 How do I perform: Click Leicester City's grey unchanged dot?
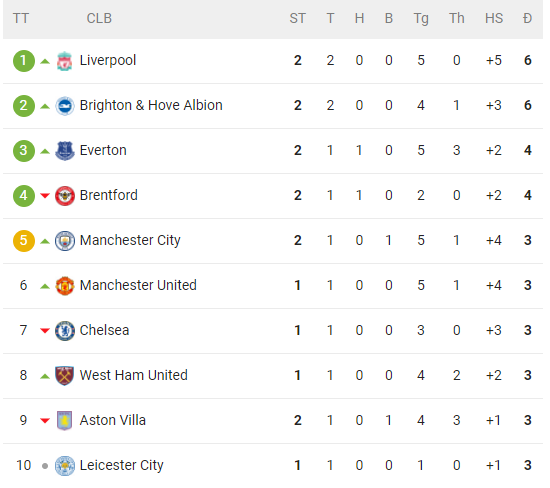pos(45,466)
